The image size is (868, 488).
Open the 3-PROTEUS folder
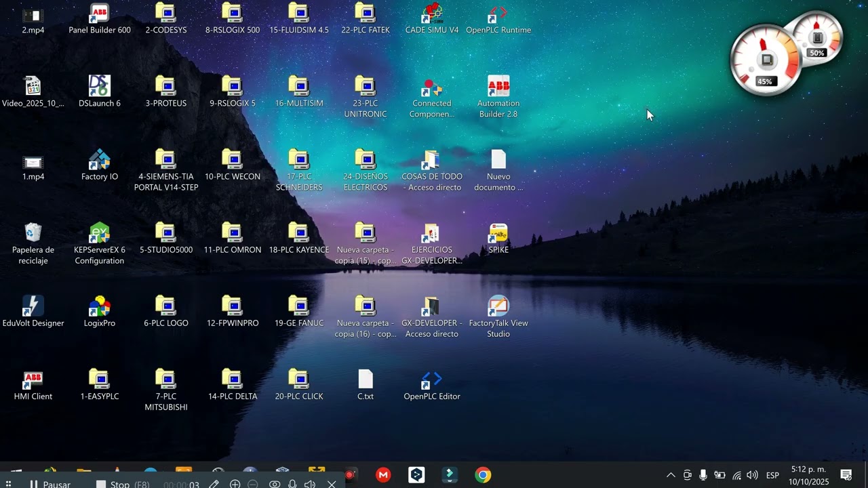166,92
